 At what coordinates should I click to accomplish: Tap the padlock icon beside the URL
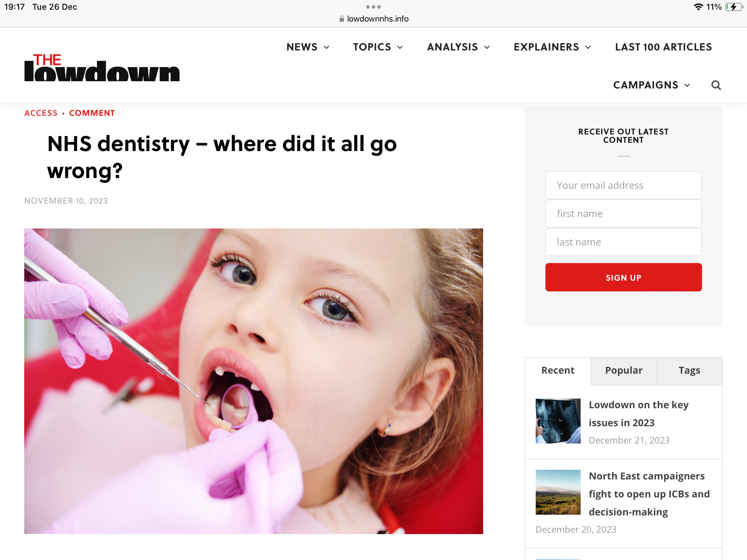coord(342,19)
